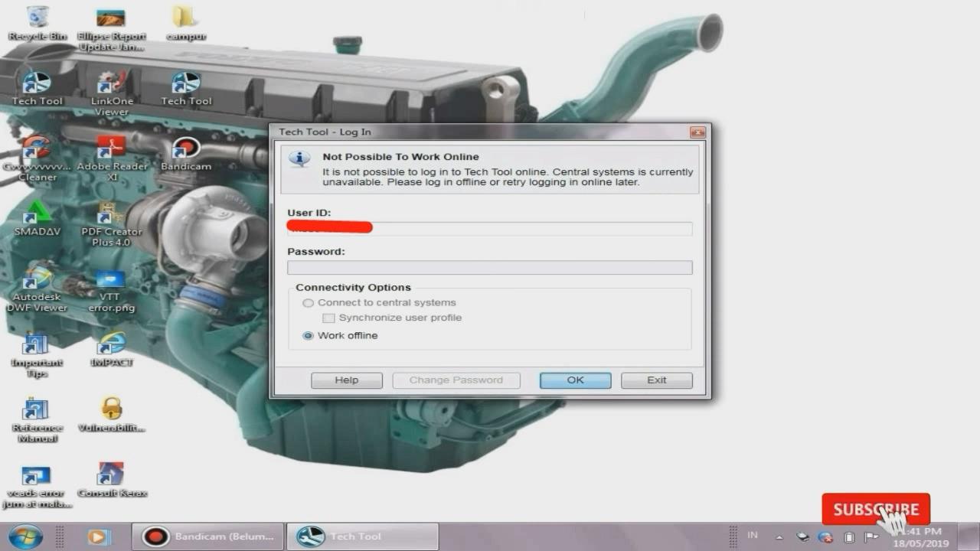Select the Connect to central systems radio button
This screenshot has height=551, width=980.
tap(308, 303)
